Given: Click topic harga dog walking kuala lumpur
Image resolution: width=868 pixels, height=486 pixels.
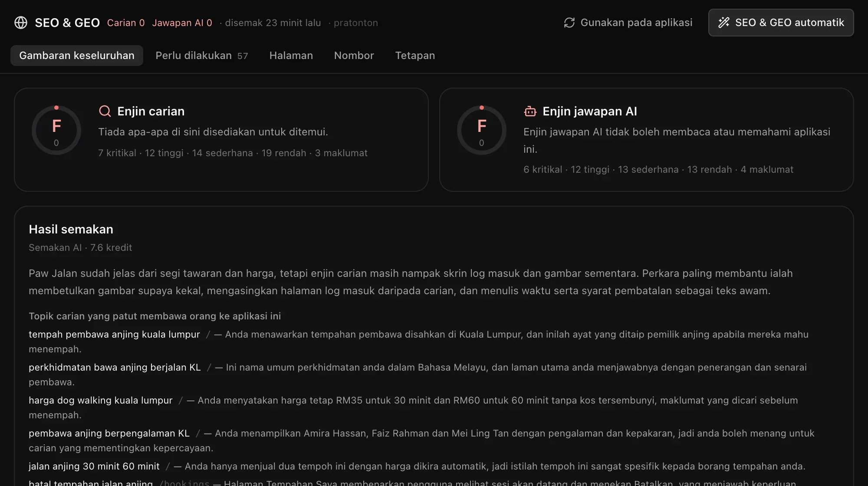Looking at the screenshot, I should pyautogui.click(x=101, y=400).
